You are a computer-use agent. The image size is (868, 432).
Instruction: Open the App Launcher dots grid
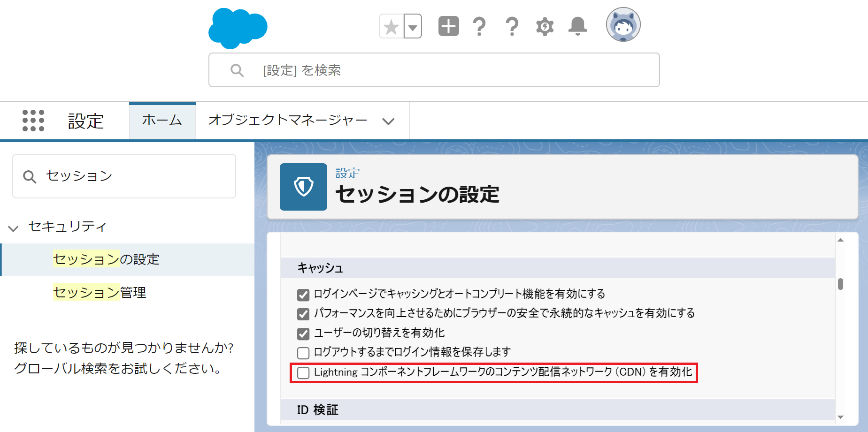tap(33, 121)
